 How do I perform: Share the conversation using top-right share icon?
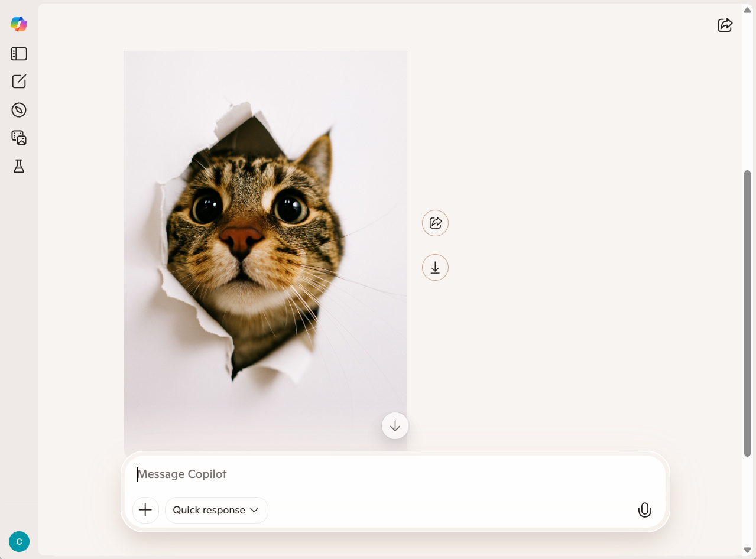[x=725, y=25]
